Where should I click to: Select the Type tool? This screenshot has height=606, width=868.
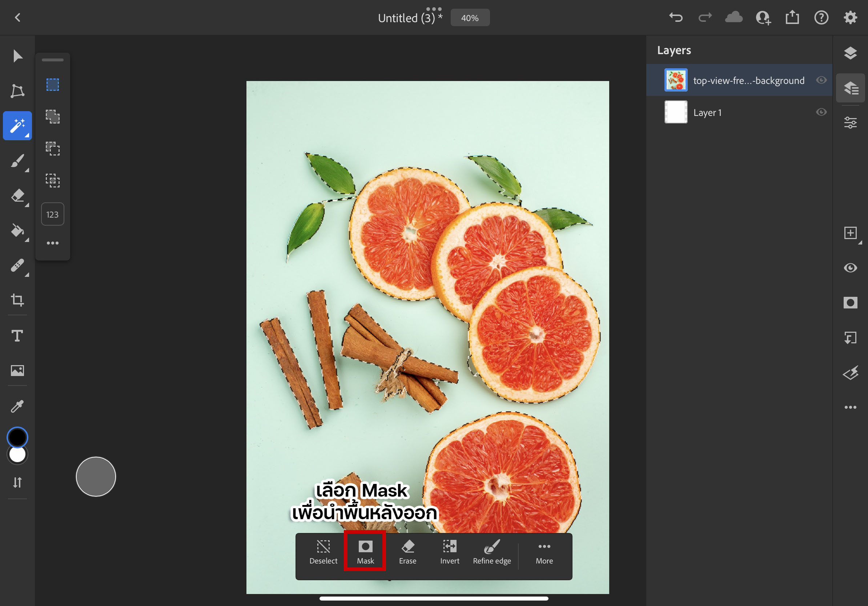(x=17, y=335)
